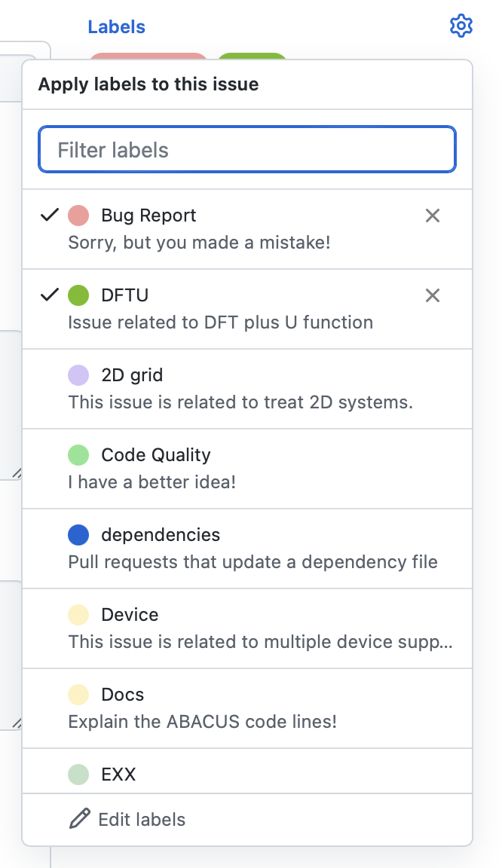Screen dimensions: 502x868
Task: Remove the DFTU label via X
Action: click(x=433, y=295)
